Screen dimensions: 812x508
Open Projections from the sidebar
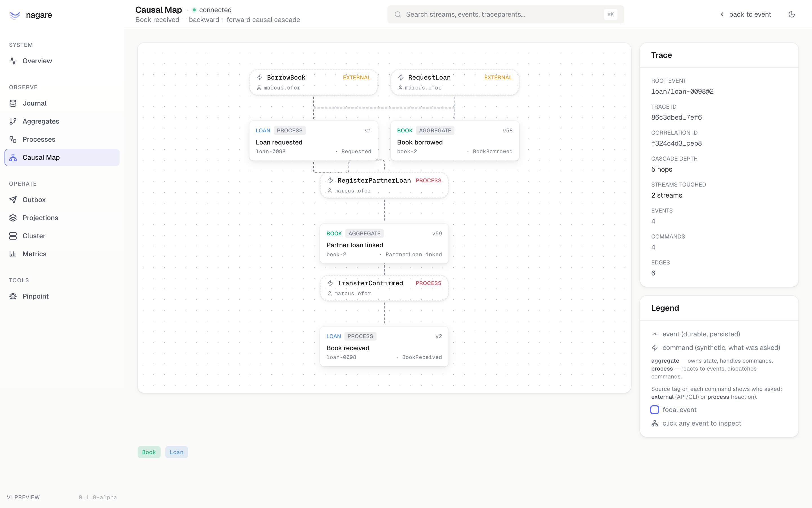pyautogui.click(x=62, y=218)
